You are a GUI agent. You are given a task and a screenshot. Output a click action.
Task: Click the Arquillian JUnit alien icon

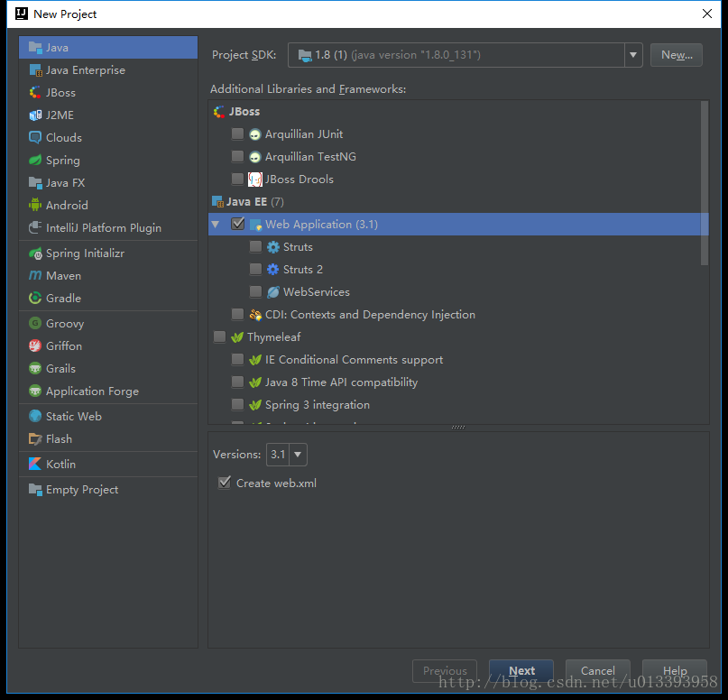pos(255,134)
